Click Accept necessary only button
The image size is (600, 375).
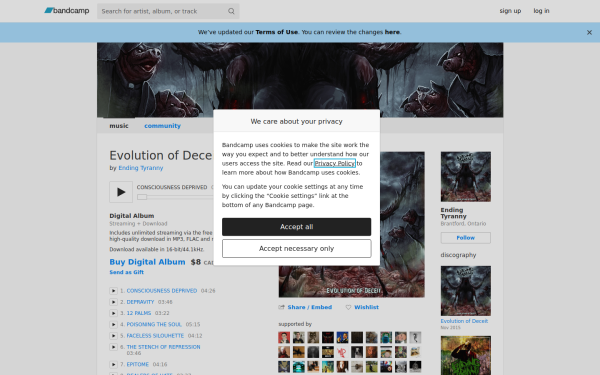click(x=297, y=249)
